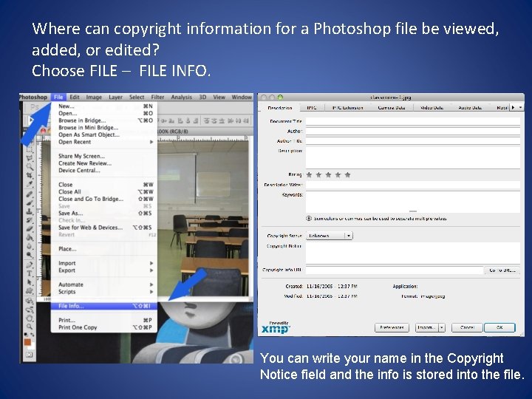
Task: Switch to the Camera Data tab
Action: tap(391, 108)
